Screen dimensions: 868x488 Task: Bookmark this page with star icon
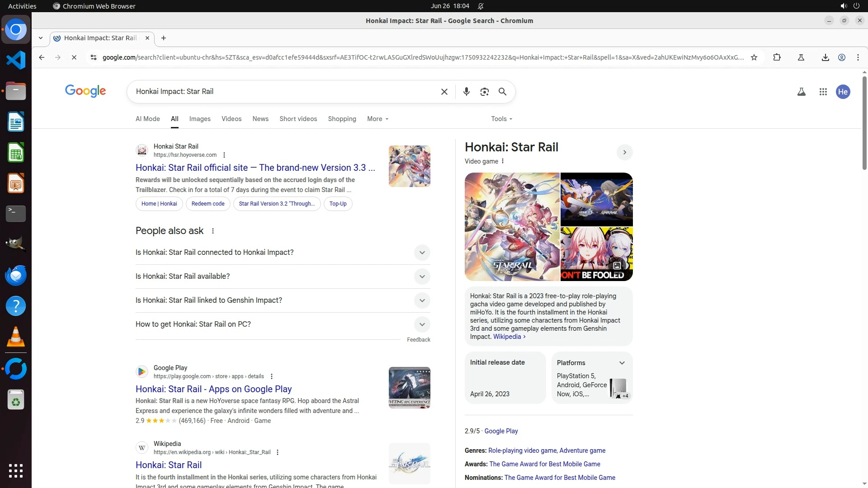[754, 57]
